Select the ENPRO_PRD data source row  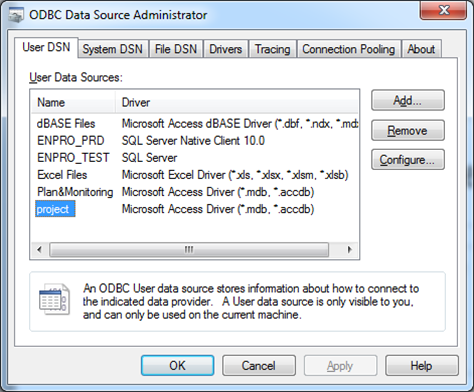71,141
